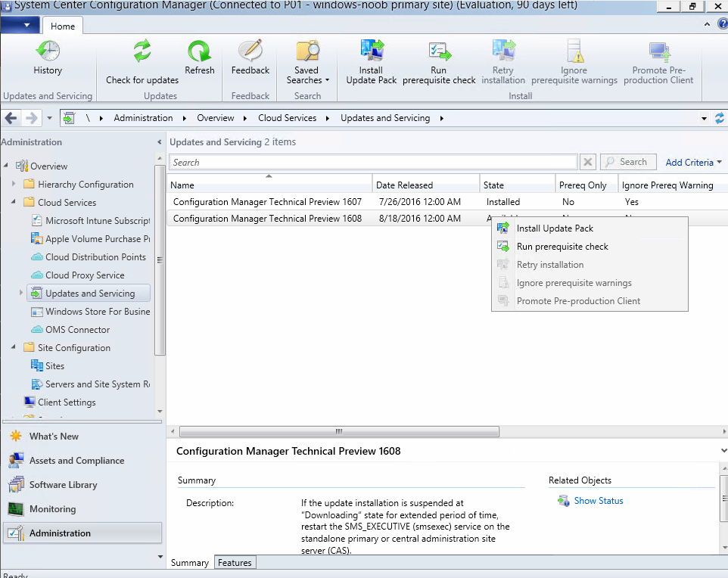Click Ignore prerequisite warnings ribbon icon
This screenshot has width=728, height=578.
click(575, 51)
